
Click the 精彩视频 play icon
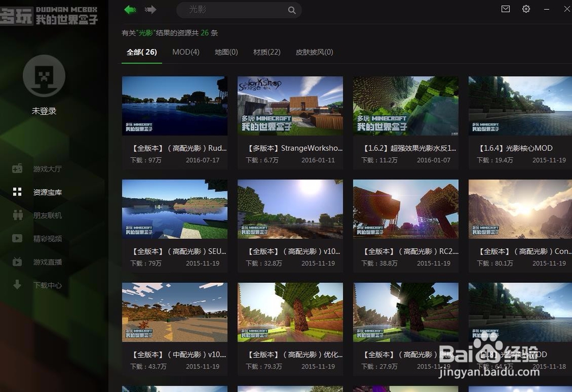(x=17, y=238)
